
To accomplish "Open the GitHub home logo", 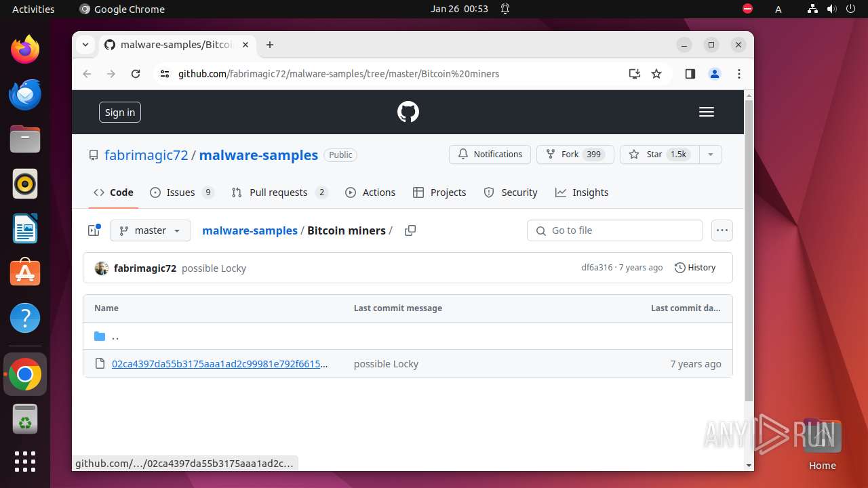I will (408, 112).
